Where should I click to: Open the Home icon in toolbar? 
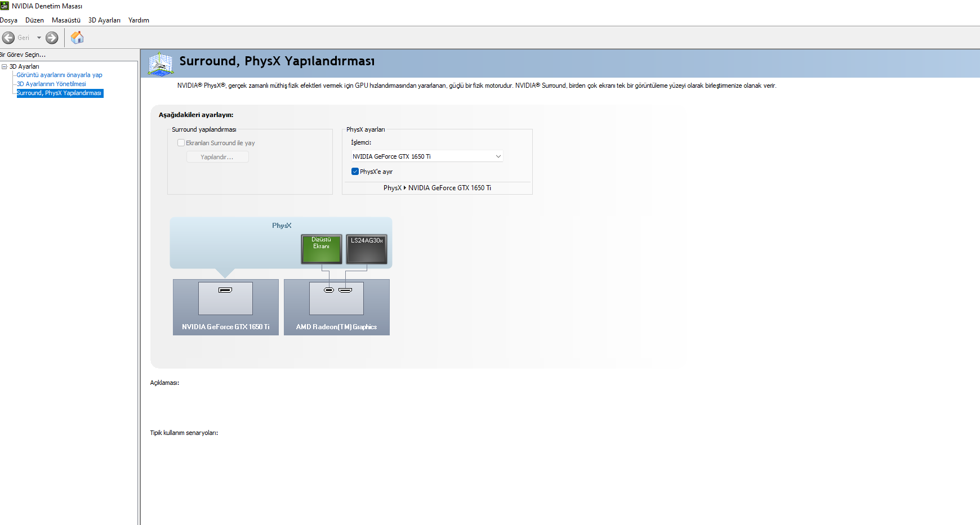coord(77,38)
